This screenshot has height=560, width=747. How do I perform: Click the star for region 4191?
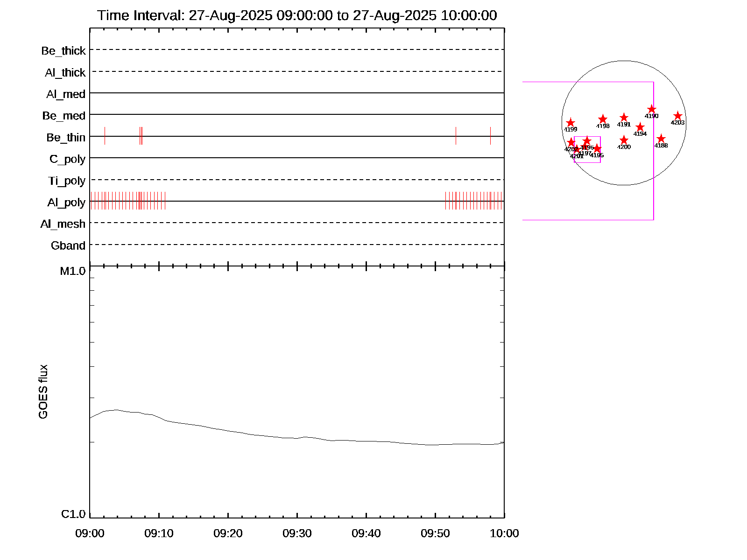pyautogui.click(x=624, y=118)
